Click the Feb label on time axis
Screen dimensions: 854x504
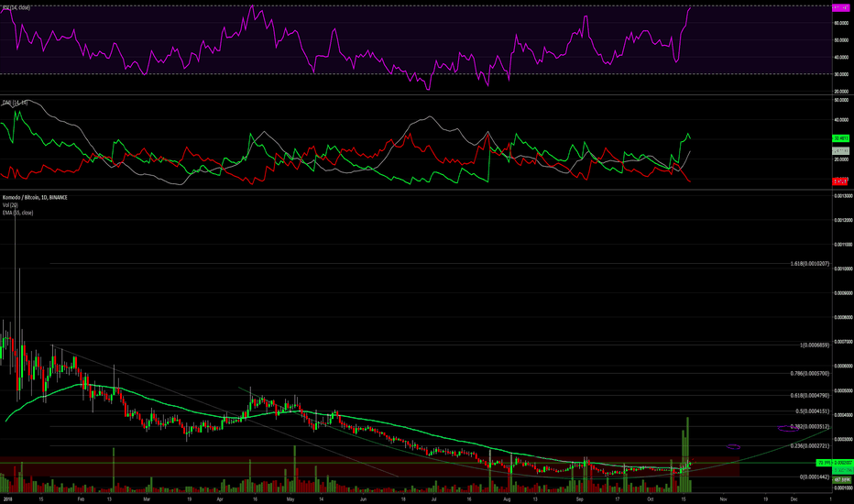(x=81, y=499)
